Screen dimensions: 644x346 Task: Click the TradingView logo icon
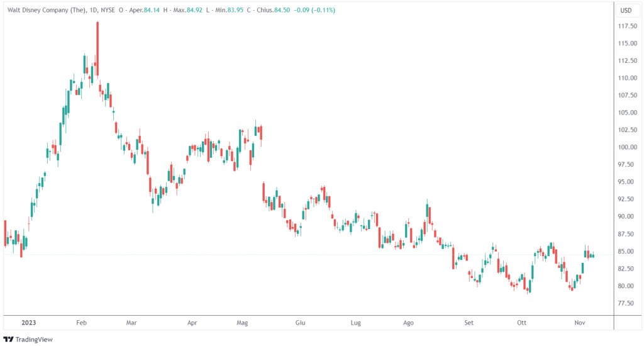pos(8,338)
